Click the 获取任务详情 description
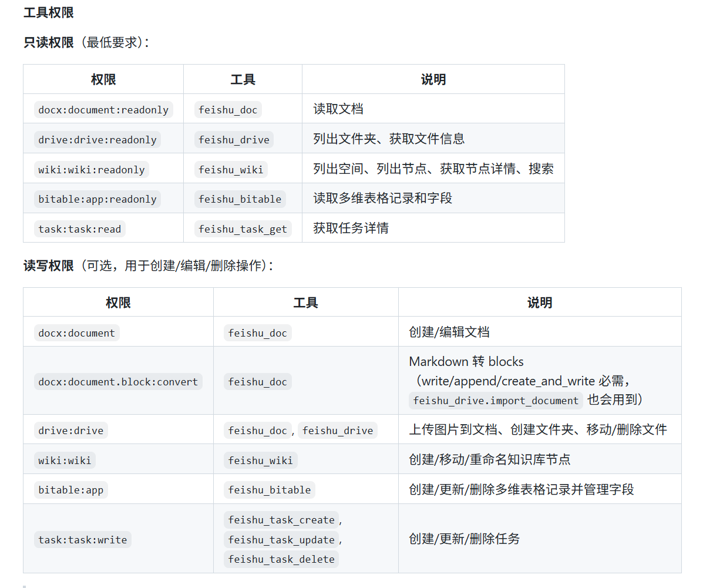The image size is (703, 588). pyautogui.click(x=351, y=229)
